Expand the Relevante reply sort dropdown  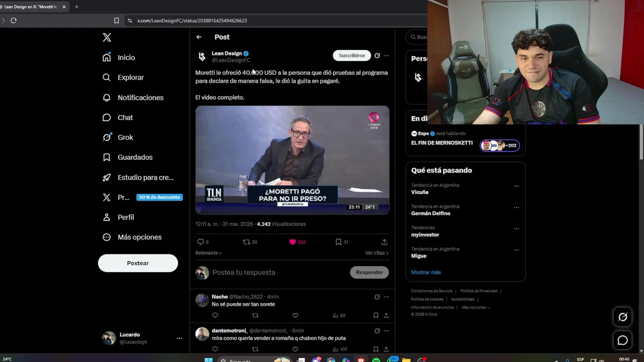tap(208, 253)
